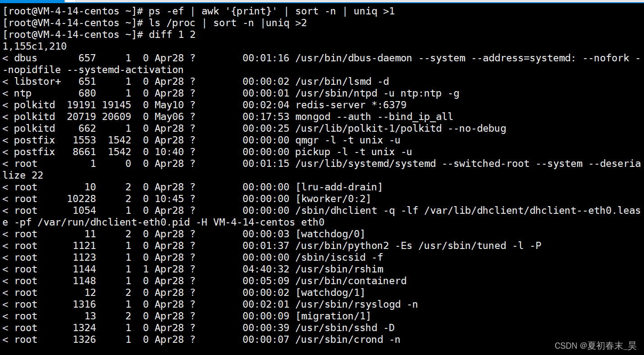Click CPU time 00:17:53 in mongod row

coord(266,116)
